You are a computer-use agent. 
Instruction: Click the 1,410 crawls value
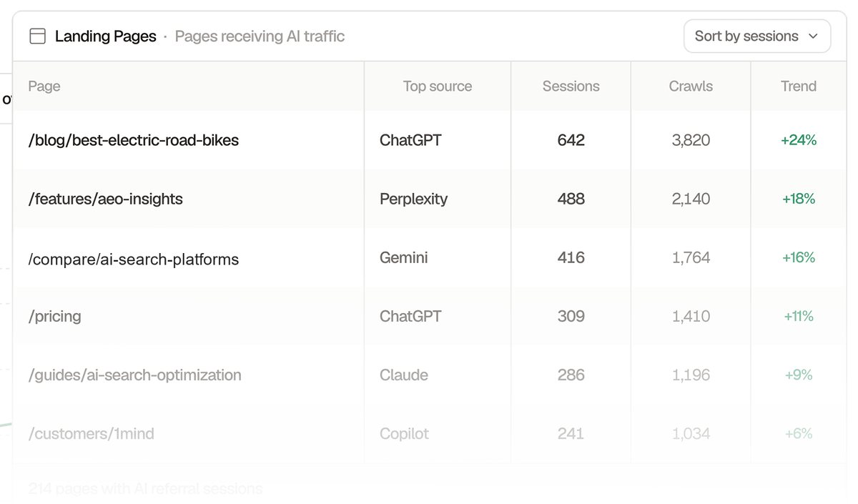[691, 316]
